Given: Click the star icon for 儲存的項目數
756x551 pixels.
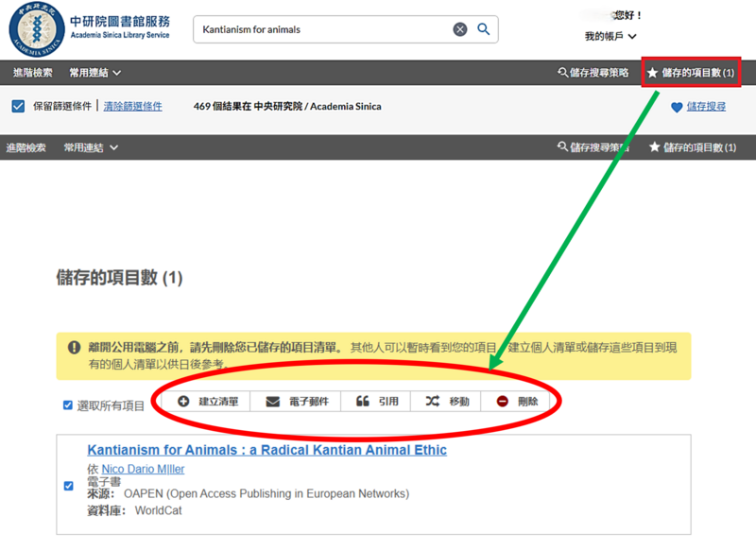Looking at the screenshot, I should (651, 72).
